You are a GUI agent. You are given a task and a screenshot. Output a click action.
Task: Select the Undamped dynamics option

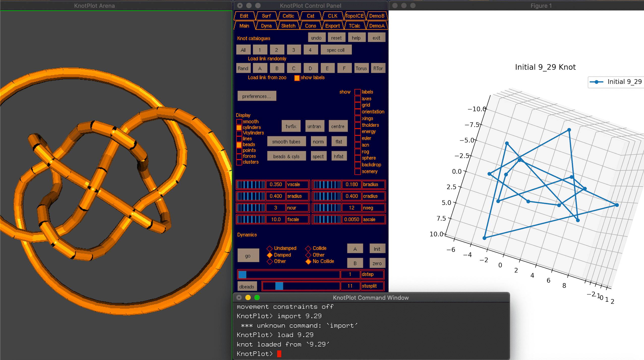[270, 248]
